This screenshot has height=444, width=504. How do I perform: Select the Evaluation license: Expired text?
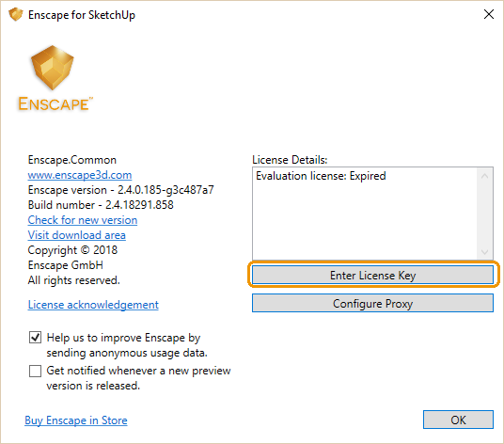pos(321,176)
